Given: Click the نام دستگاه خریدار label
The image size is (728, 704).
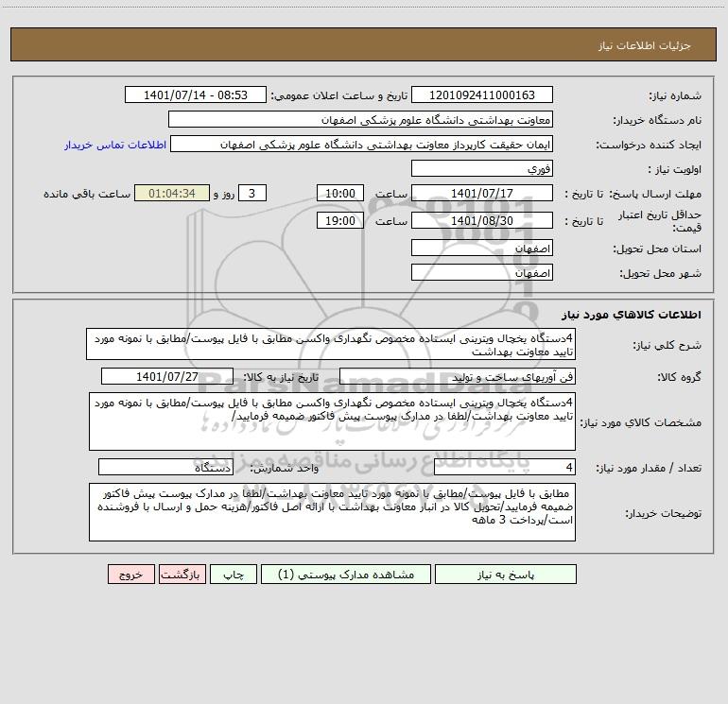Looking at the screenshot, I should click(x=657, y=121).
